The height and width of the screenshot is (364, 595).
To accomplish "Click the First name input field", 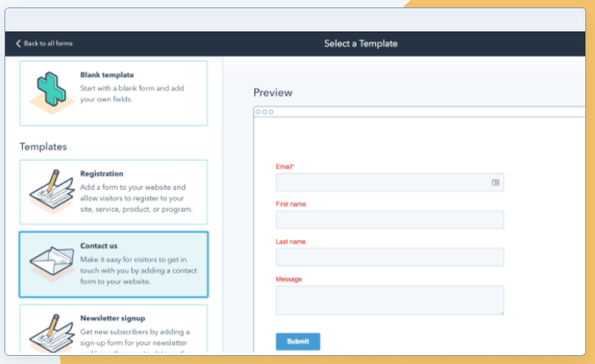I will [389, 220].
